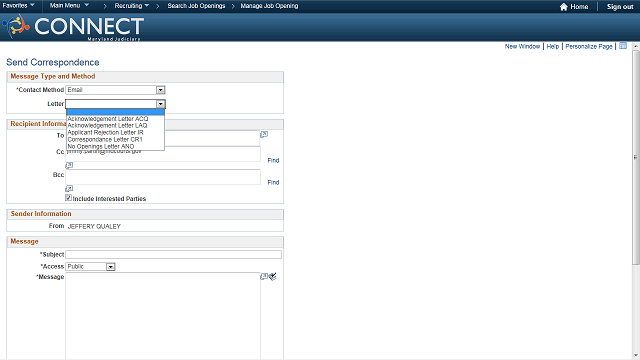Select the blank Letter option
640x360 pixels.
115,112
